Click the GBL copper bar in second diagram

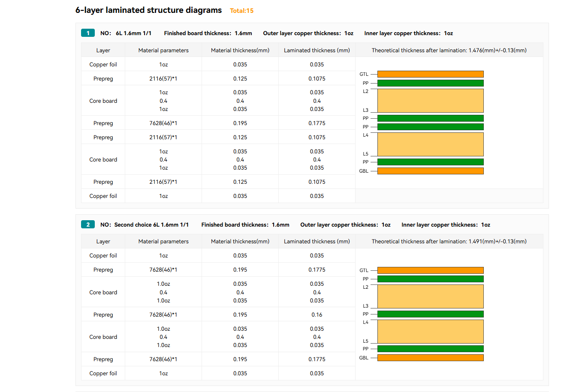pos(430,358)
